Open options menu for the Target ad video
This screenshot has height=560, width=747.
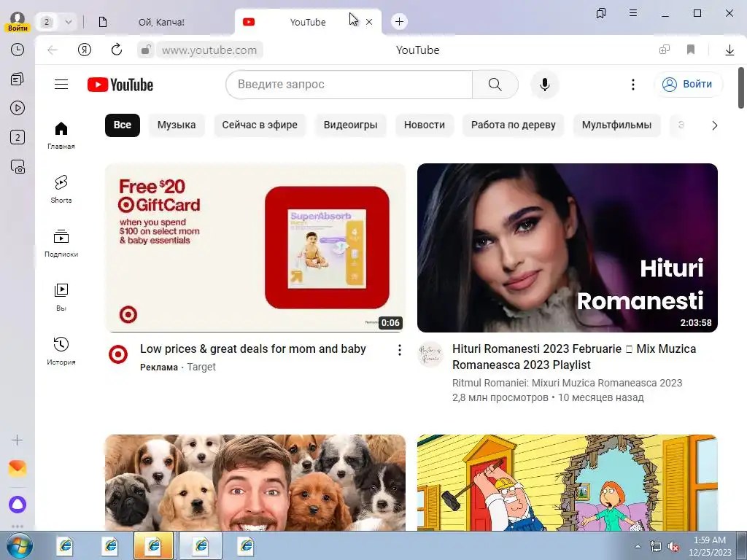399,351
